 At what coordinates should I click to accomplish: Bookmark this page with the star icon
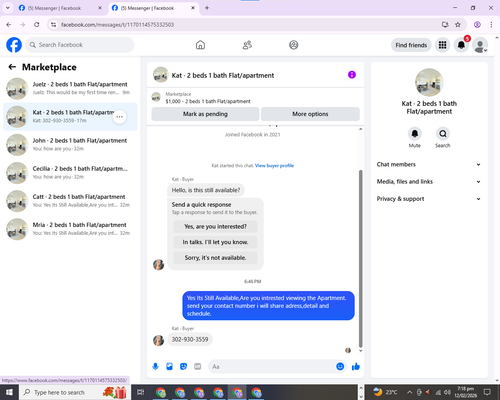click(x=458, y=25)
